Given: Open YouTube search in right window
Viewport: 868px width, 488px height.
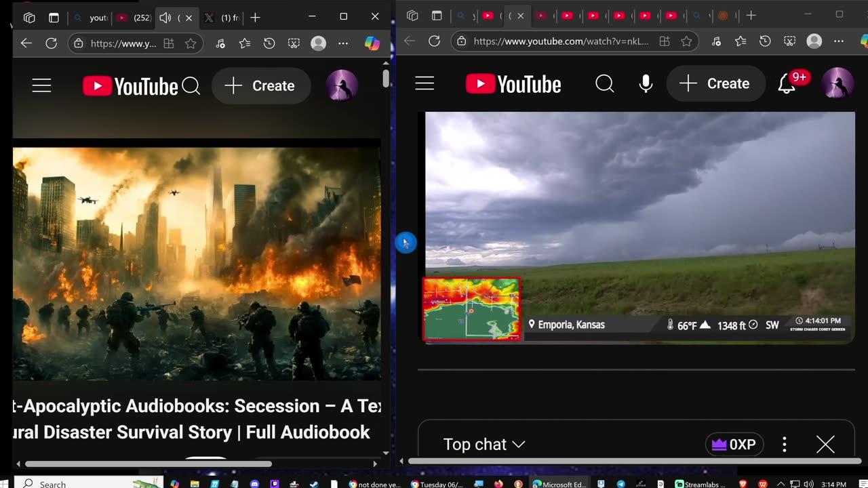Looking at the screenshot, I should (x=604, y=83).
